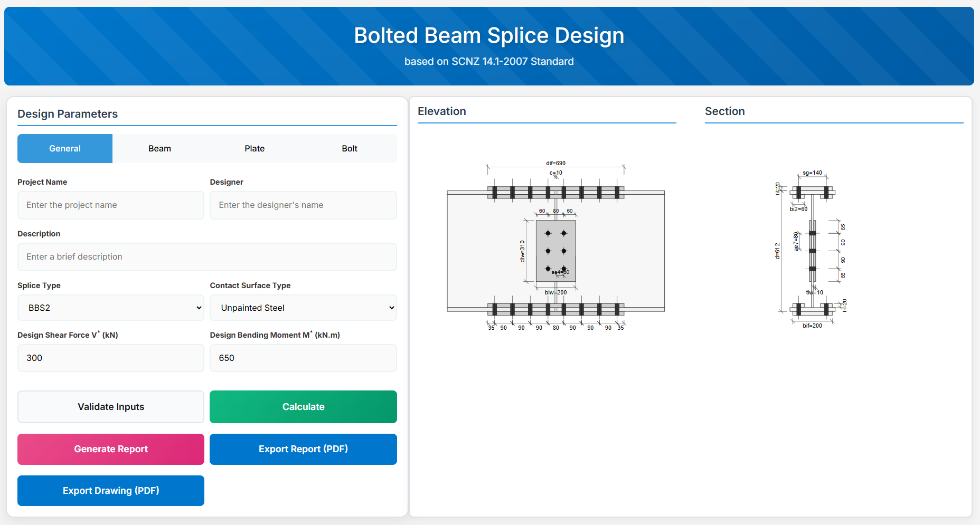Click the pink Generate Report button
Viewport: 980px width, 525px height.
click(111, 449)
